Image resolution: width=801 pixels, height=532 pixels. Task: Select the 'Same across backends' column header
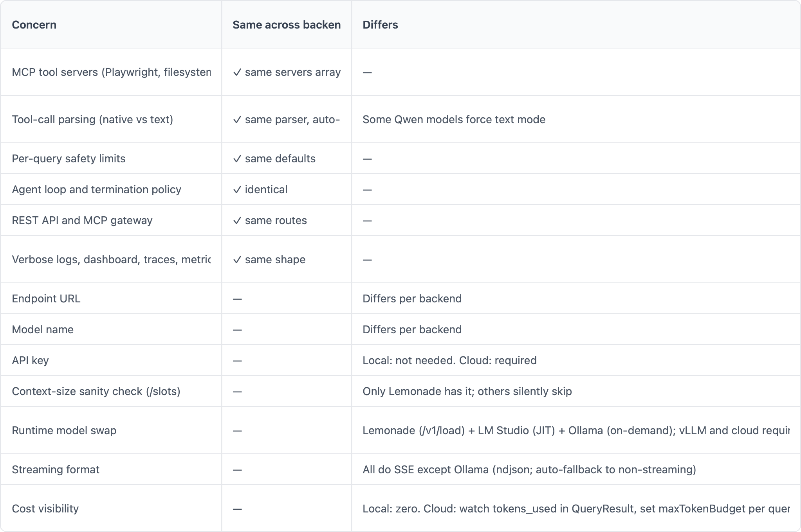tap(287, 25)
